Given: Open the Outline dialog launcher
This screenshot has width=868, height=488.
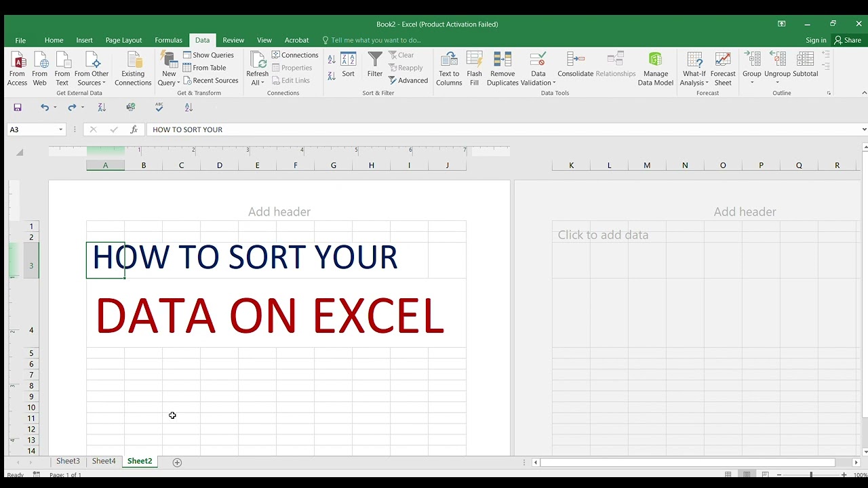Looking at the screenshot, I should tap(829, 93).
